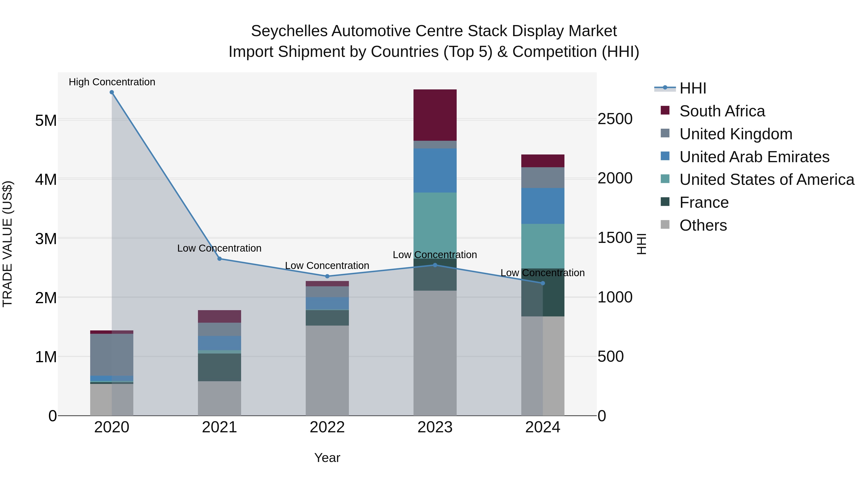Click United States segment of 2024 bar
868x488 pixels.
[542, 246]
